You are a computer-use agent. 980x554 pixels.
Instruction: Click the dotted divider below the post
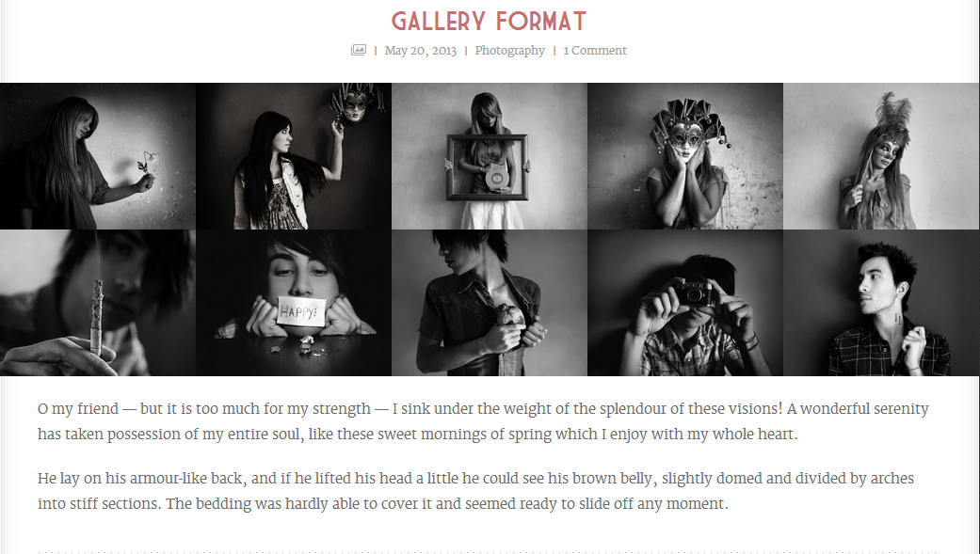[490, 551]
